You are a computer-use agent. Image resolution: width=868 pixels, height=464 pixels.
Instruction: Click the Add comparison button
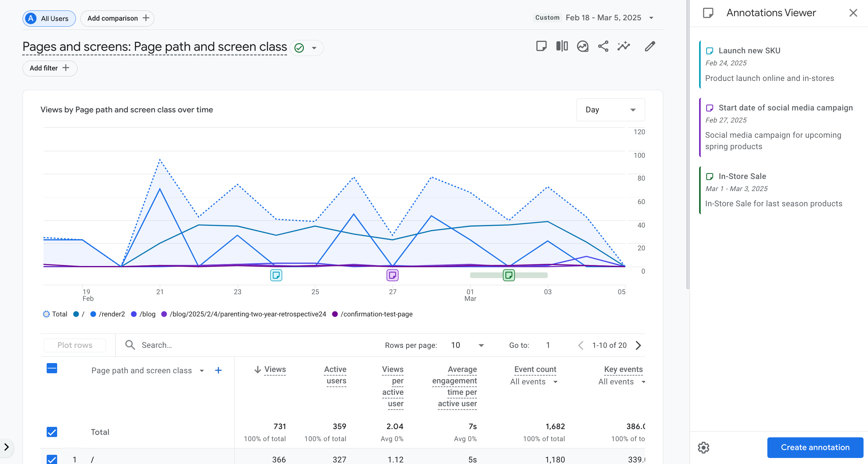coord(117,18)
